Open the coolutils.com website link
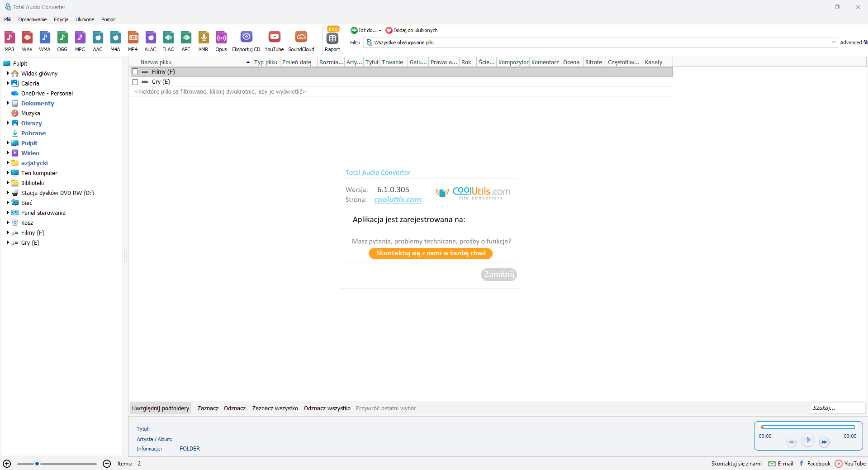This screenshot has width=868, height=470. (398, 199)
